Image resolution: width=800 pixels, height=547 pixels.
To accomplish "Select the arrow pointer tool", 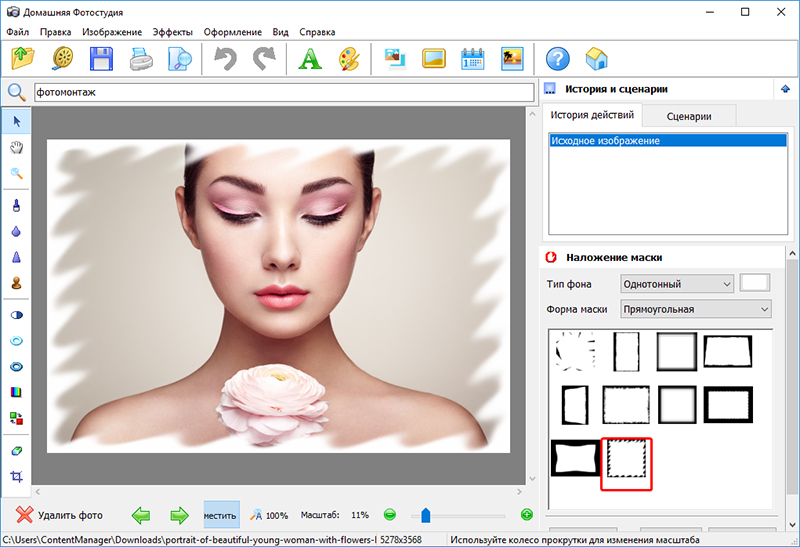I will (16, 121).
